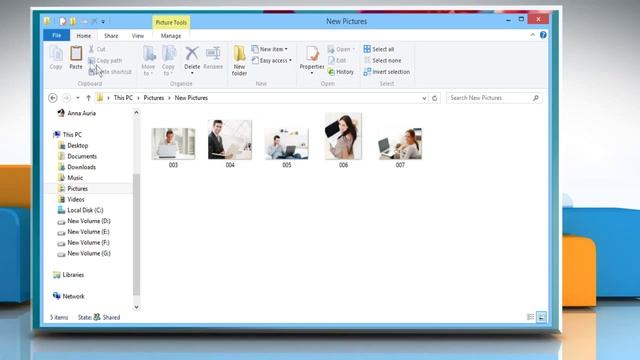Create a New folder
The width and height of the screenshot is (640, 360).
point(239,60)
